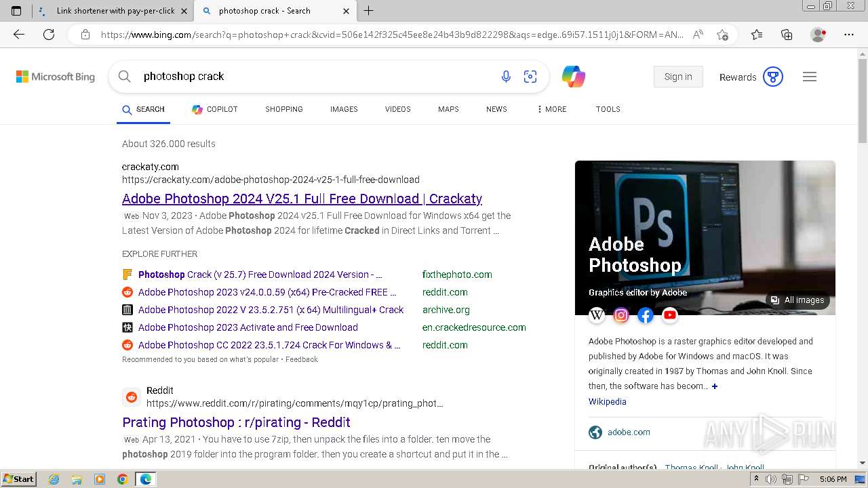Image resolution: width=868 pixels, height=488 pixels.
Task: Open Adobe Photoshop CC 2022 23.5.1.724 Crack link
Action: [269, 345]
